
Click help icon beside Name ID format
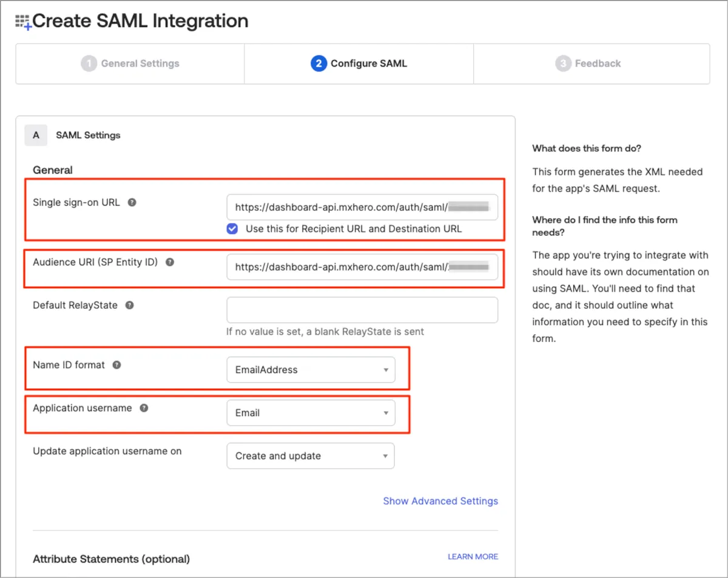(116, 365)
